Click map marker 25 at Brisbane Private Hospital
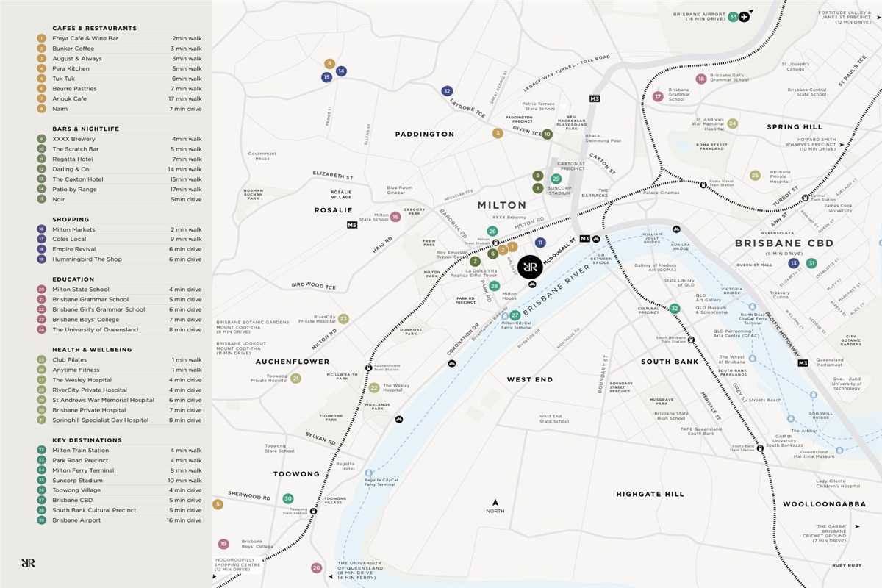 tap(755, 175)
